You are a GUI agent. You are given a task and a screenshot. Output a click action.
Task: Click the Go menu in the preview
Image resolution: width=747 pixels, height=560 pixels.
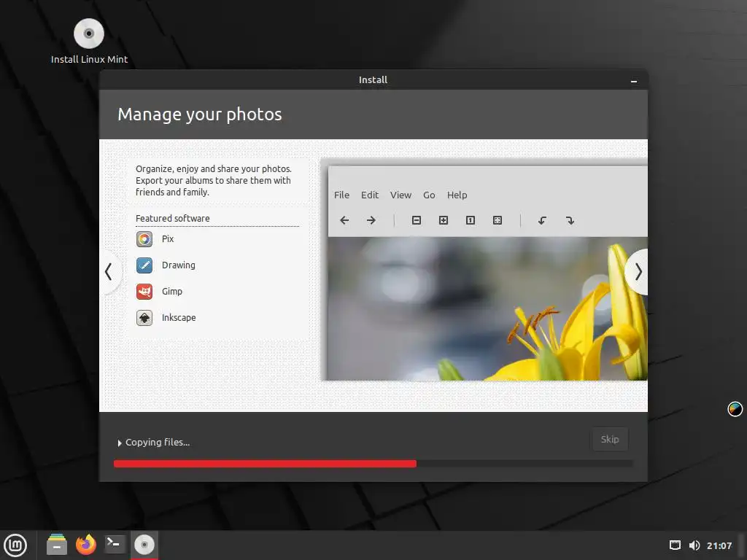coord(429,195)
